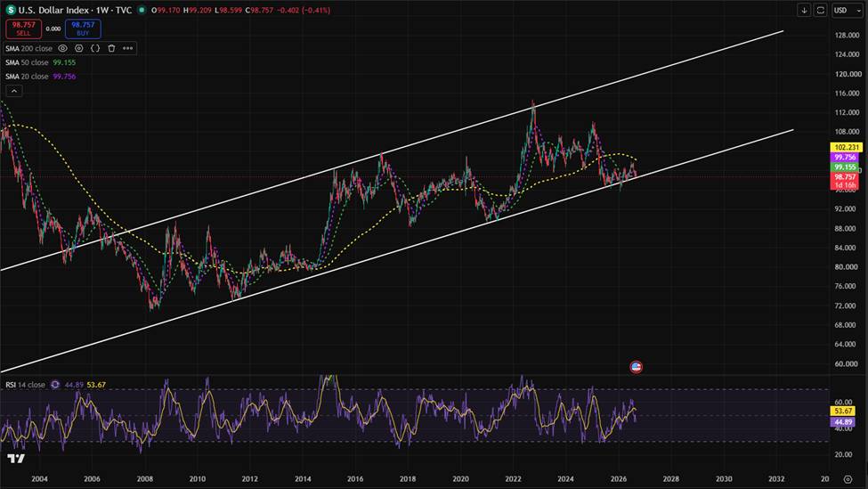Click the -0.402 (-0.41%) change value
Image resolution: width=868 pixels, height=489 pixels.
[x=304, y=10]
